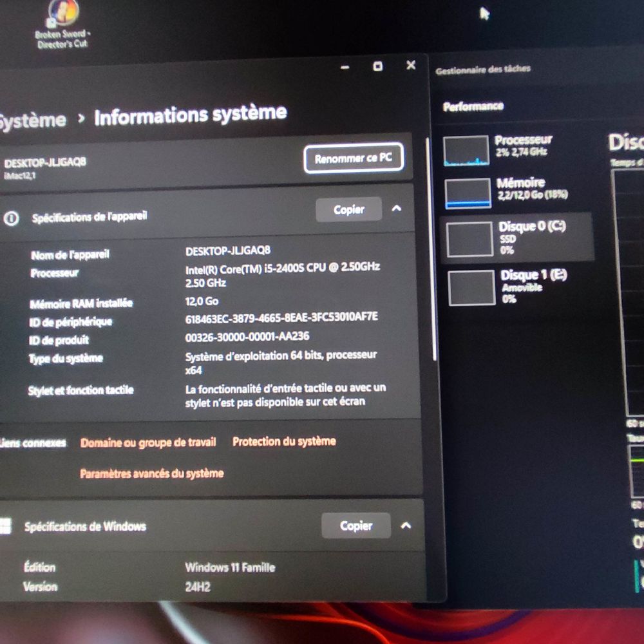Close the Settings window
Image resolution: width=644 pixels, height=644 pixels.
[411, 65]
